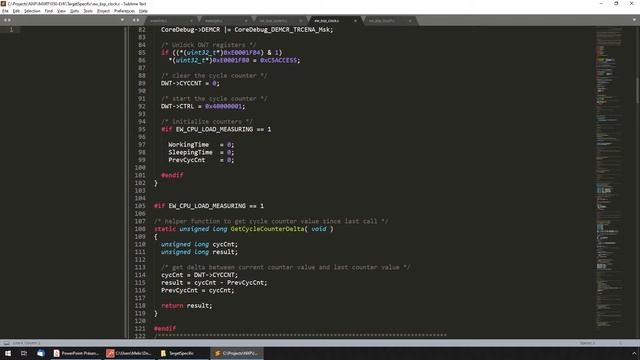Open right pane tab list dropdown
640x360 pixels.
tap(634, 20)
